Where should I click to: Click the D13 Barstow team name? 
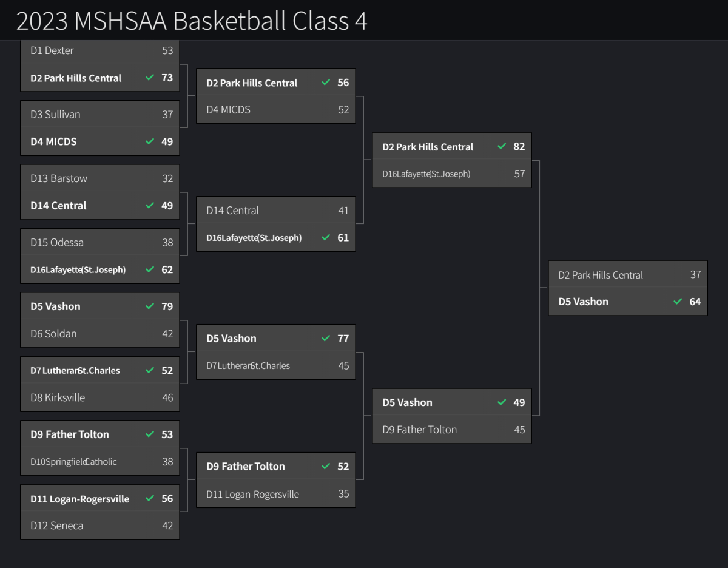(x=59, y=178)
